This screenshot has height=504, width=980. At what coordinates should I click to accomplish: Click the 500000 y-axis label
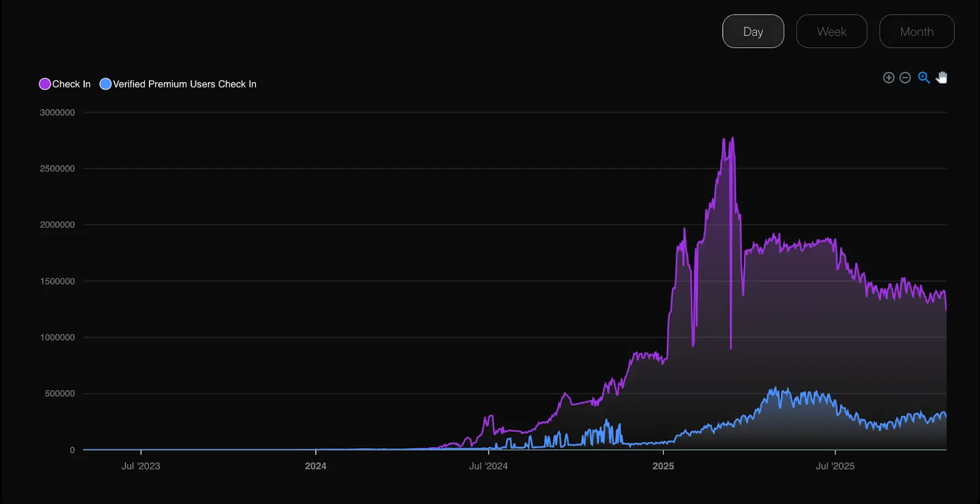59,394
